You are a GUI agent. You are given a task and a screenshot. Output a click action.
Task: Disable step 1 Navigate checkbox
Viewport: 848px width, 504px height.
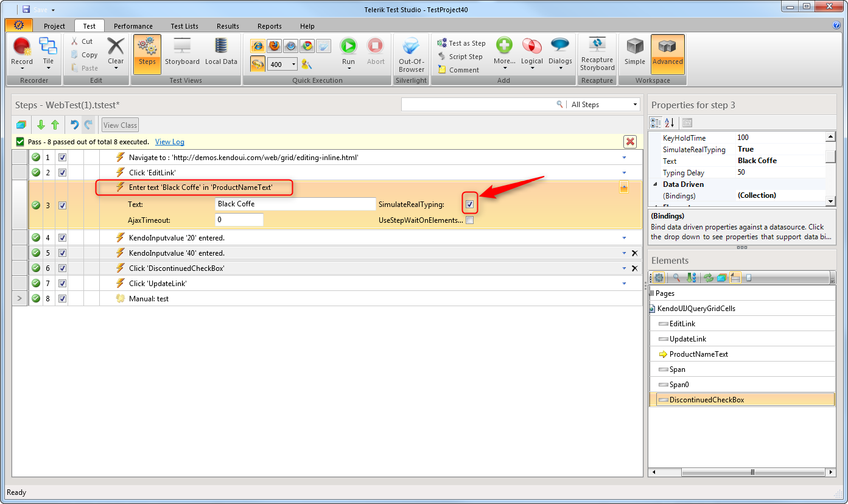[x=62, y=158]
